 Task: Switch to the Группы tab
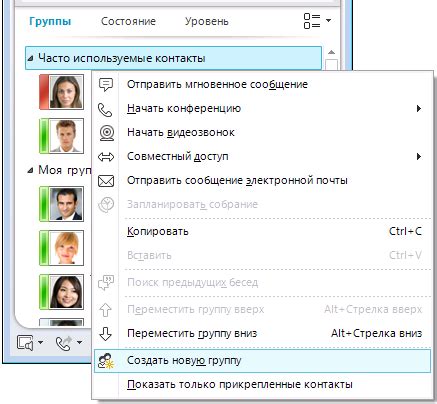50,21
